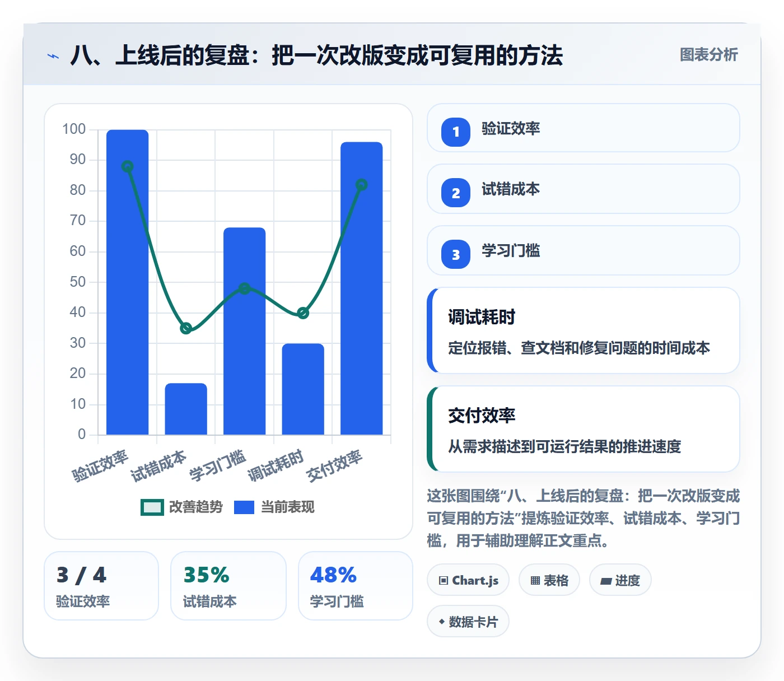Screen dimensions: 784x681
Task: Select the green trend point above the 试错成本 bar
Action: tap(186, 328)
